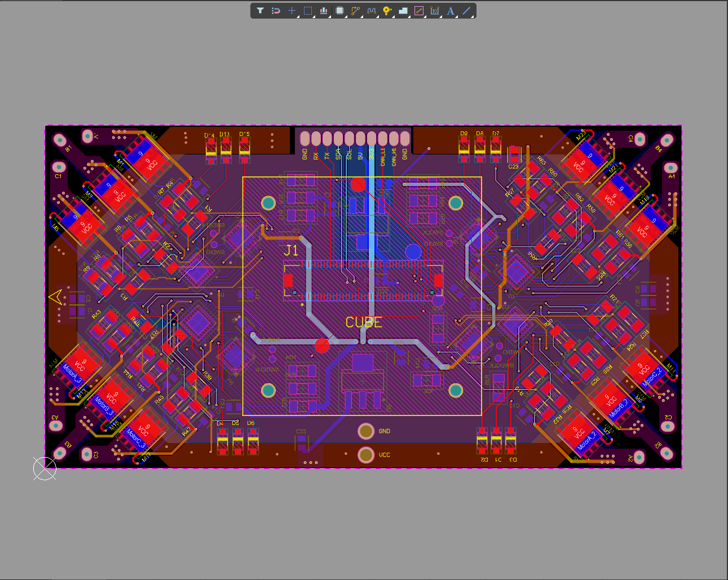Click the MotorC_2 blue pad
The height and width of the screenshot is (580, 728).
click(x=653, y=377)
